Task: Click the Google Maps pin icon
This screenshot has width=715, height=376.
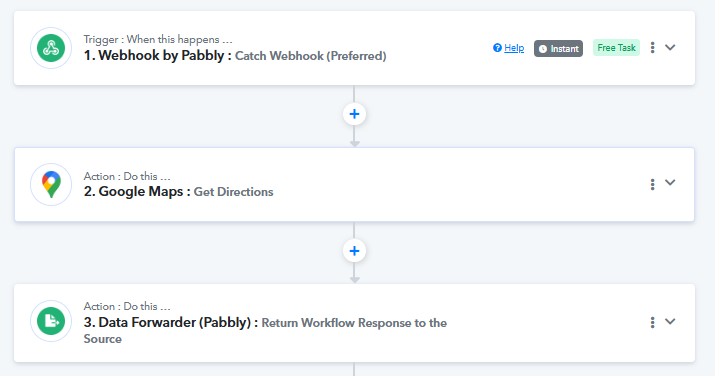Action: 51,185
